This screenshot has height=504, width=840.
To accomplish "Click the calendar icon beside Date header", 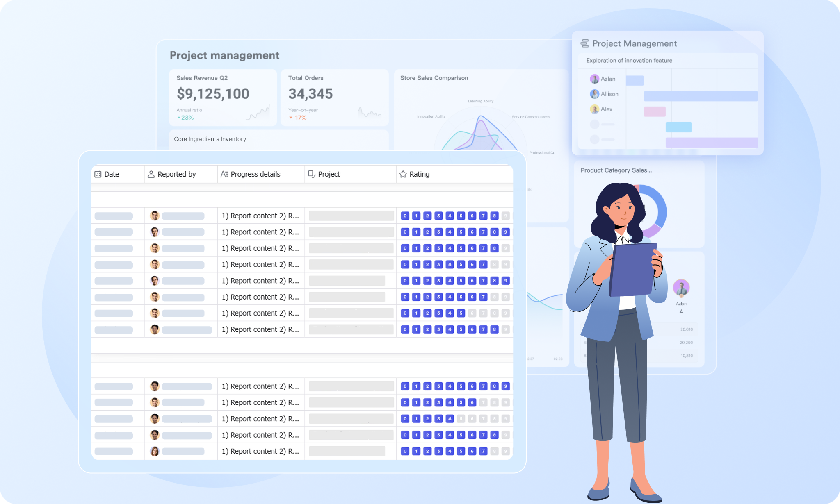I will point(98,174).
